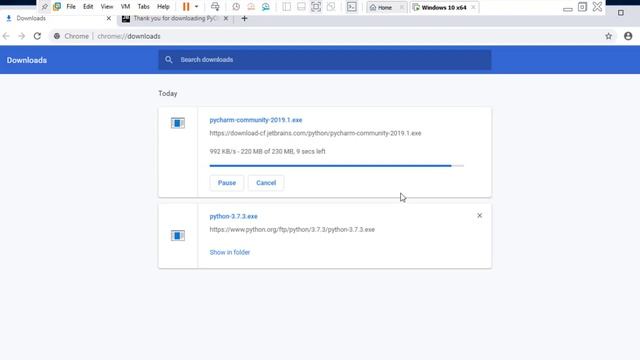
Task: Expand the power options dropdown arrow
Action: pos(196,7)
